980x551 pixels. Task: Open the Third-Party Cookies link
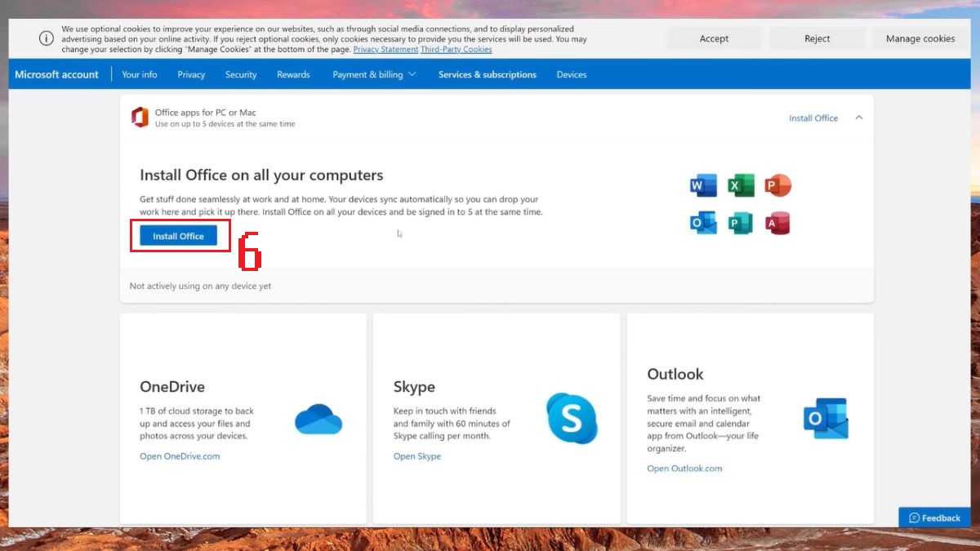(x=457, y=49)
